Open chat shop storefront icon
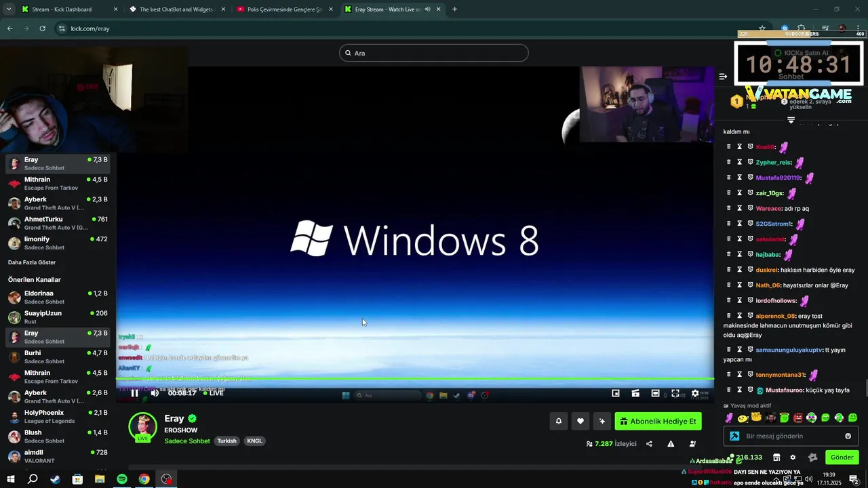The width and height of the screenshot is (868, 488). 776,457
